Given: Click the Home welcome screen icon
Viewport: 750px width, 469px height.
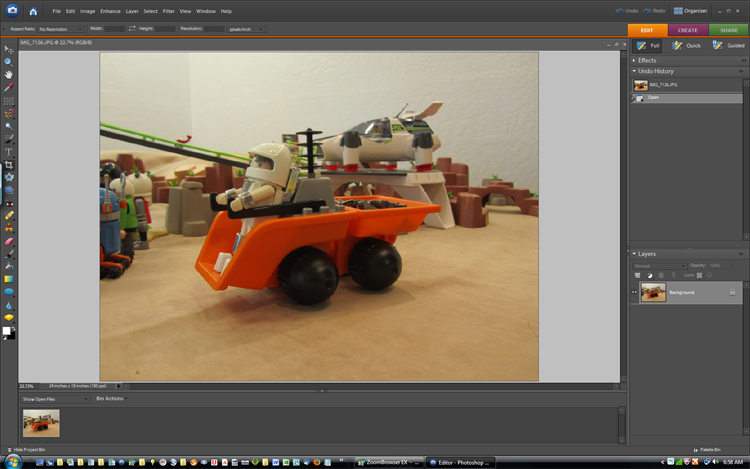Looking at the screenshot, I should (33, 11).
